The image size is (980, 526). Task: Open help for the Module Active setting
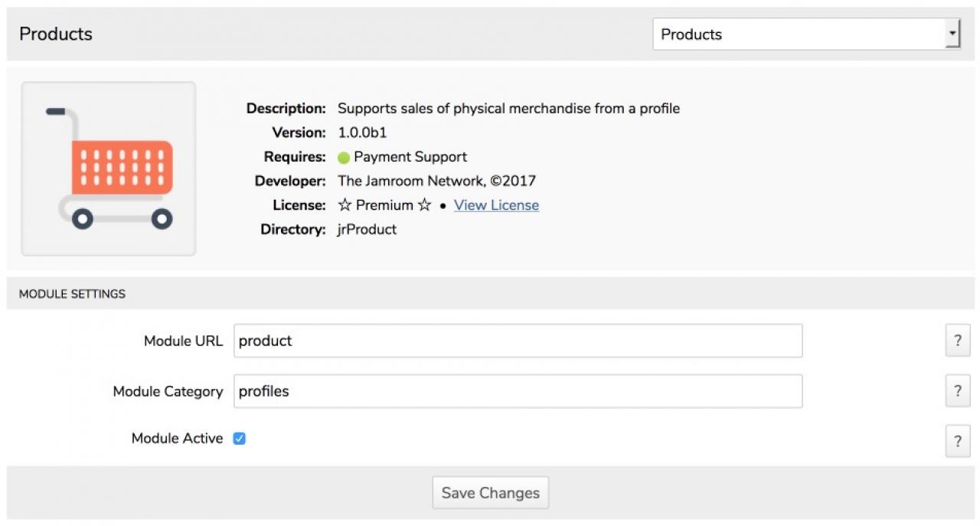point(957,442)
